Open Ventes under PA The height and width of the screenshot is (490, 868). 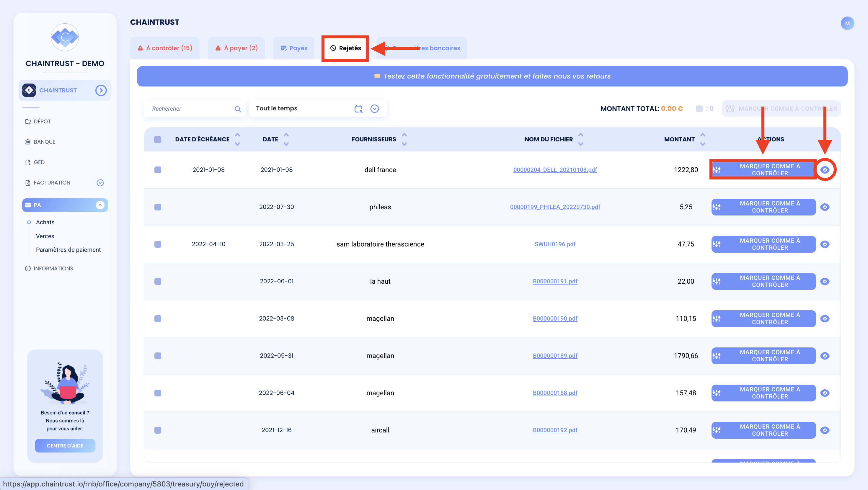click(45, 236)
